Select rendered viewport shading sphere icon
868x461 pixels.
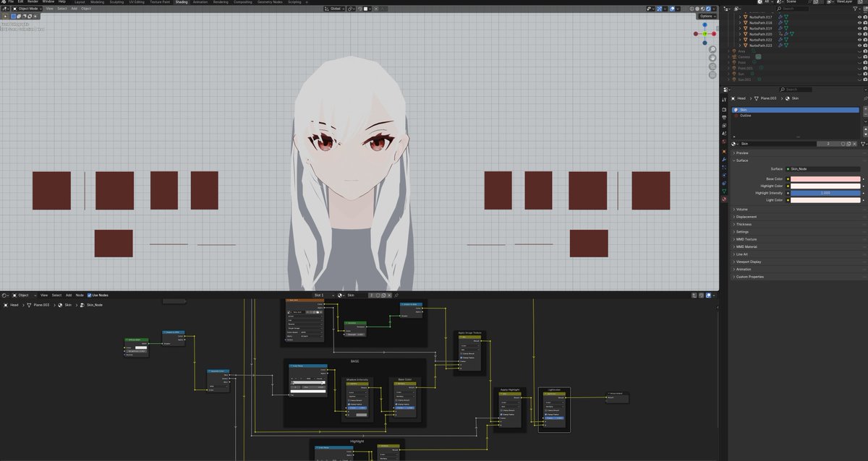click(x=708, y=9)
